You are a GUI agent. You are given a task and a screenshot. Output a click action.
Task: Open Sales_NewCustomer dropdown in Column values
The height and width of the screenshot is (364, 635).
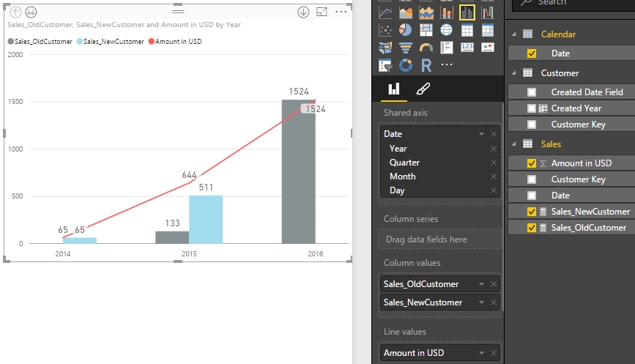(481, 302)
